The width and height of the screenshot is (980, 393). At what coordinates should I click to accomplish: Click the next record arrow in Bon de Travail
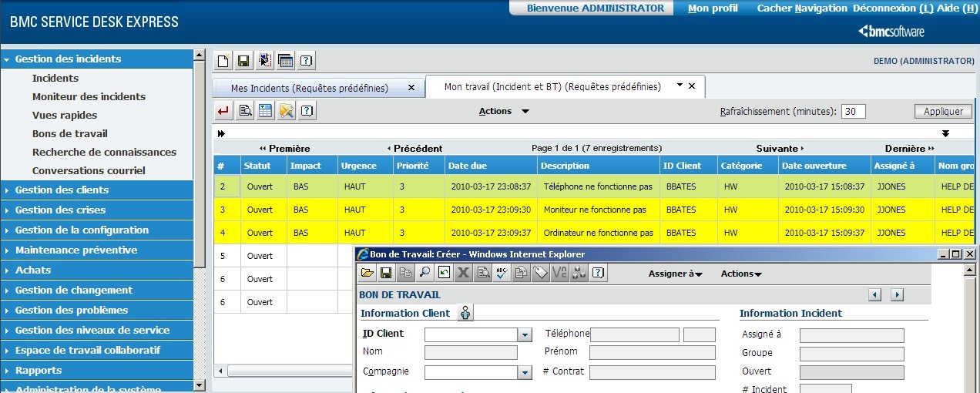coord(897,294)
